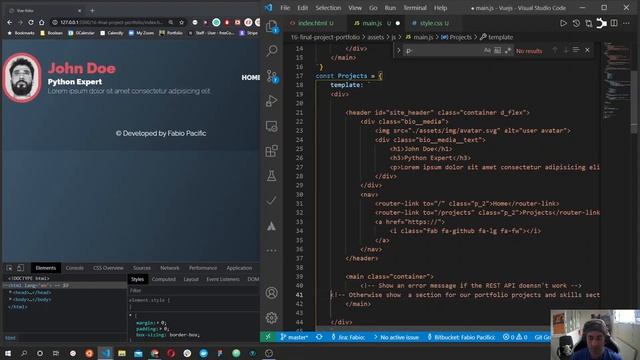Open the Extensions view

click(271, 151)
